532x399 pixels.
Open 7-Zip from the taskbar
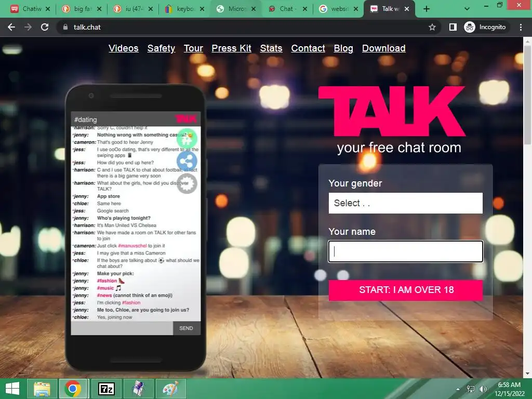[x=106, y=389]
